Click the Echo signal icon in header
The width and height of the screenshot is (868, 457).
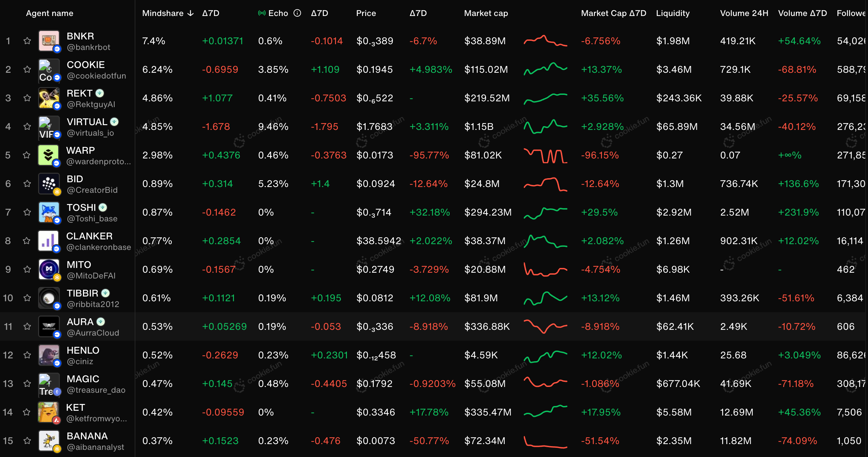(x=262, y=13)
